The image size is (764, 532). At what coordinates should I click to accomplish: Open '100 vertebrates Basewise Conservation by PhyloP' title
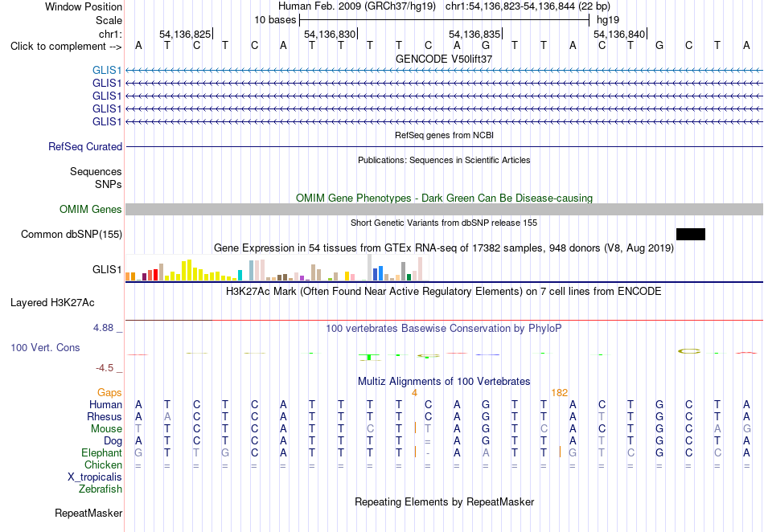(x=444, y=329)
